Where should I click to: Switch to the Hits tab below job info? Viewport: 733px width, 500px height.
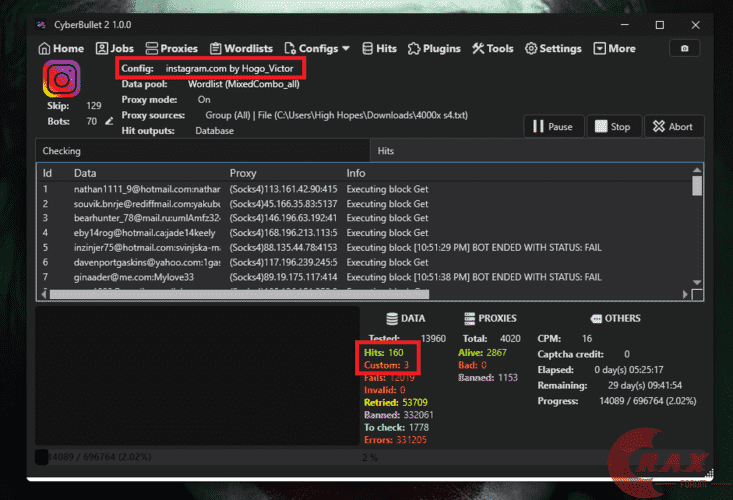click(537, 151)
